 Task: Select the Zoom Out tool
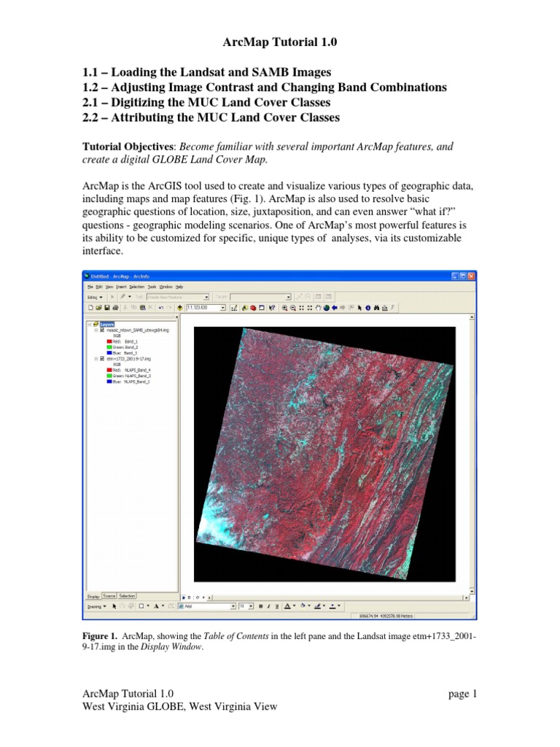(x=293, y=308)
